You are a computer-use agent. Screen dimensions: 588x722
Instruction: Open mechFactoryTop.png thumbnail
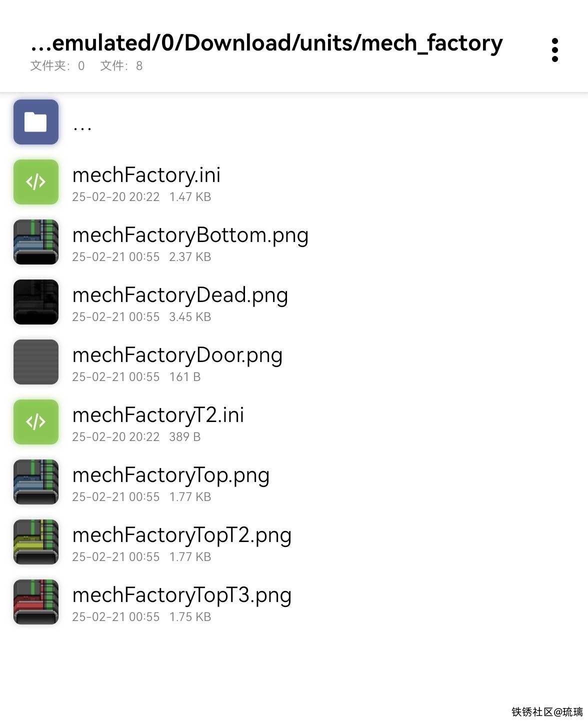click(x=36, y=482)
